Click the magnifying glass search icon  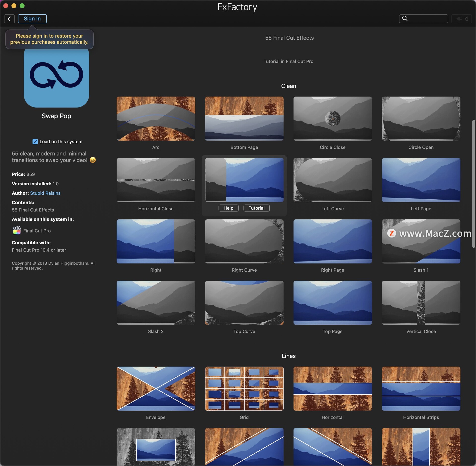click(405, 19)
